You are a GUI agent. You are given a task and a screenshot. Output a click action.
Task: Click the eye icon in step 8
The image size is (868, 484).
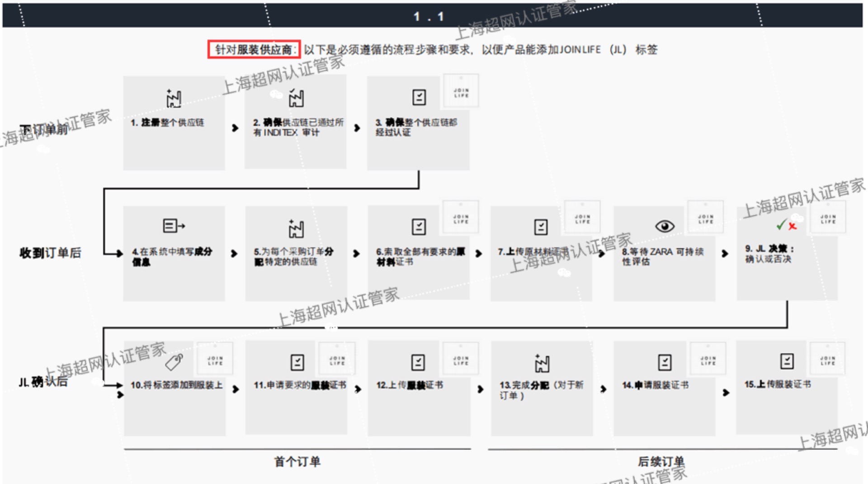click(665, 226)
